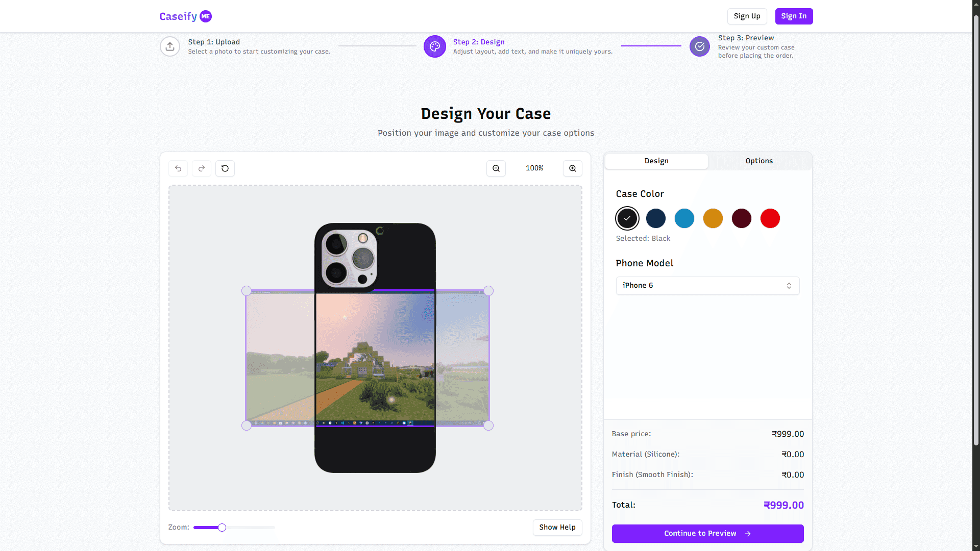Click the Show Help button
The height and width of the screenshot is (551, 980).
(x=557, y=527)
